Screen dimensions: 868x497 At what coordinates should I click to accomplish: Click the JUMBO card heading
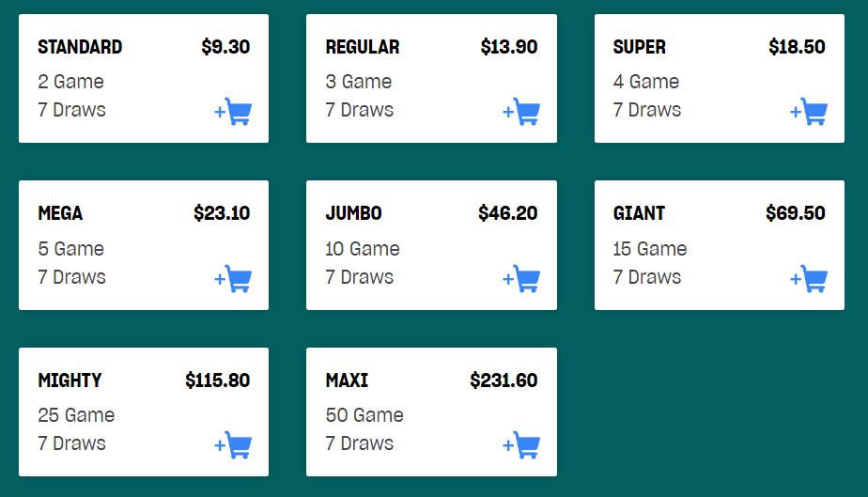click(x=354, y=213)
